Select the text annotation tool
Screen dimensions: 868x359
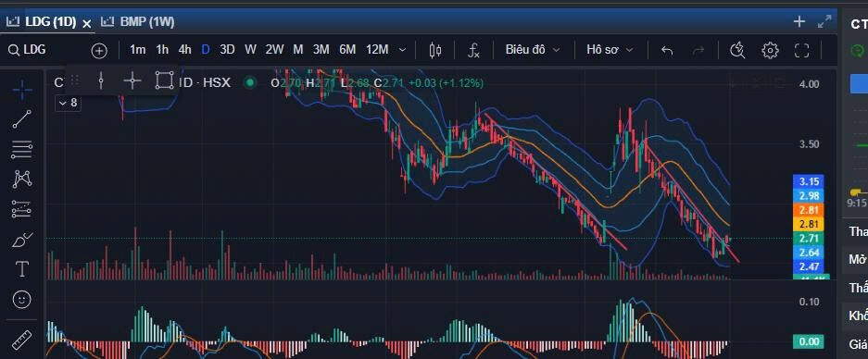(x=22, y=269)
